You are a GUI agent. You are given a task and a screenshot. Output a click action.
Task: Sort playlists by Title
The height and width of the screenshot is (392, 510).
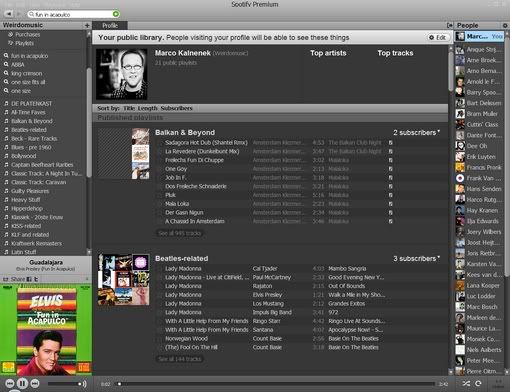(x=129, y=108)
